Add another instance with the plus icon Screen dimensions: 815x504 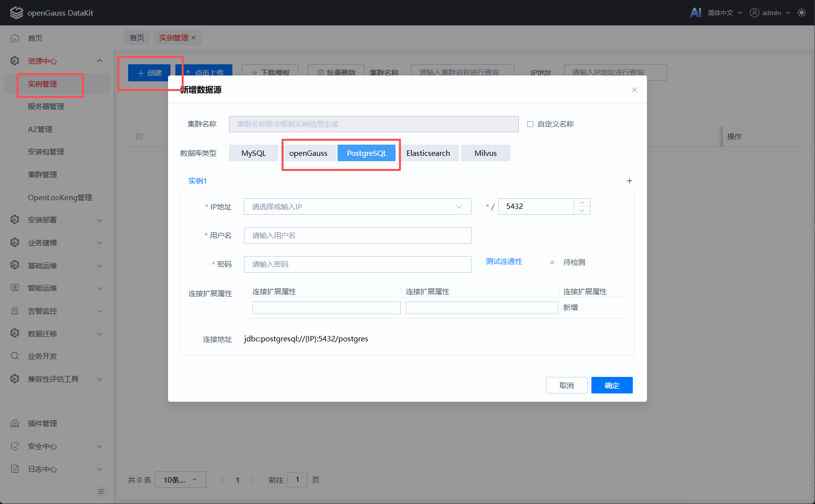(x=629, y=181)
